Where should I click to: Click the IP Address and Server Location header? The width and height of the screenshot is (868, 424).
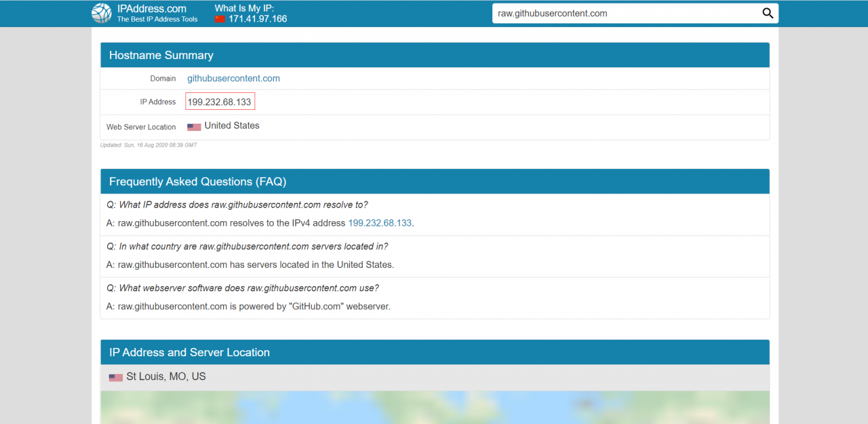tap(189, 353)
